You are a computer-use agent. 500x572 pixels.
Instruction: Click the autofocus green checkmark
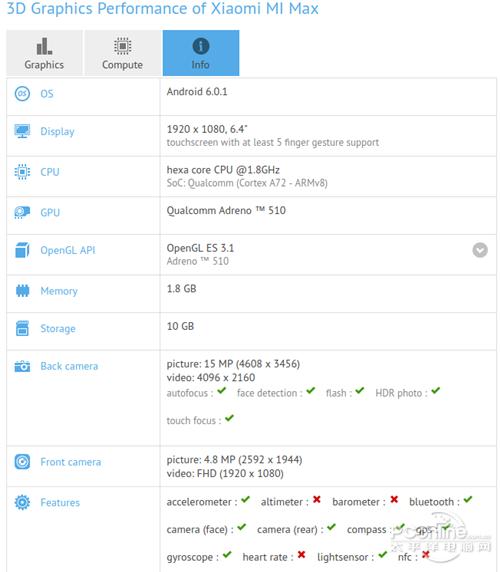pyautogui.click(x=221, y=391)
